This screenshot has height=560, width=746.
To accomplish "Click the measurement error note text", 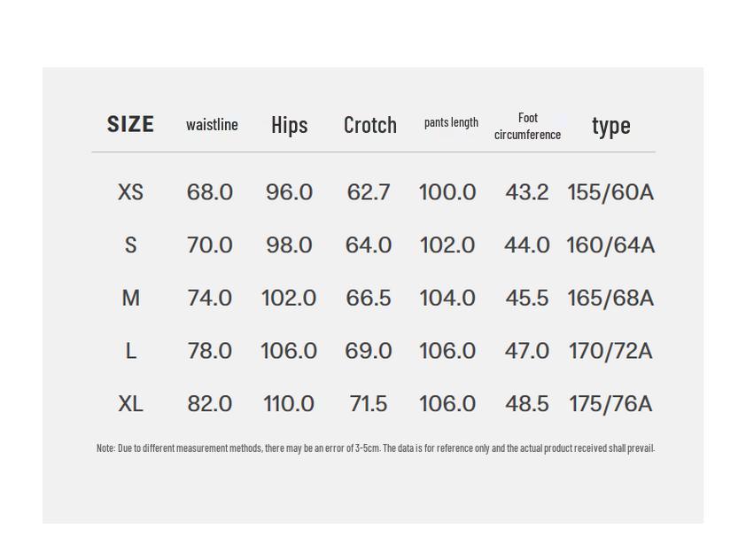I will click(376, 448).
